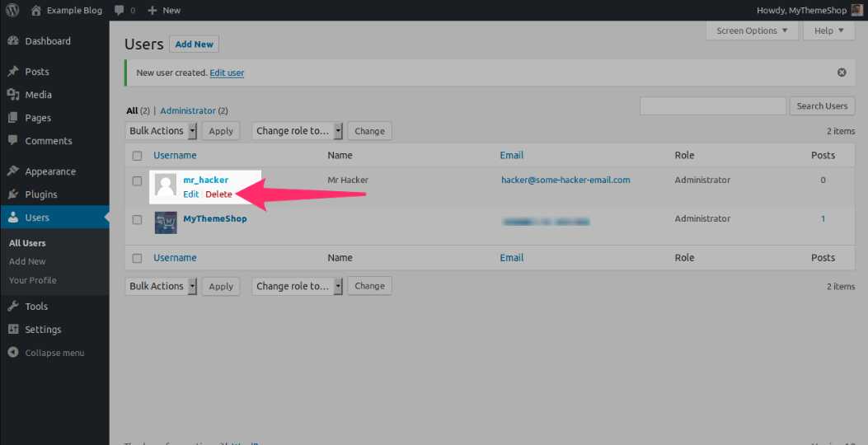Expand the Screen Options panel
Viewport: 868px width, 445px height.
click(x=752, y=30)
